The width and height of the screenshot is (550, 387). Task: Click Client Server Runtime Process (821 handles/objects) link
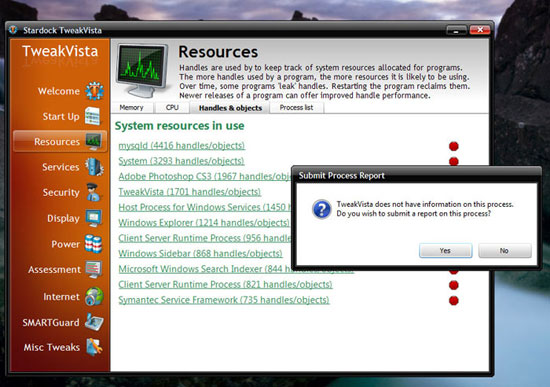click(225, 284)
